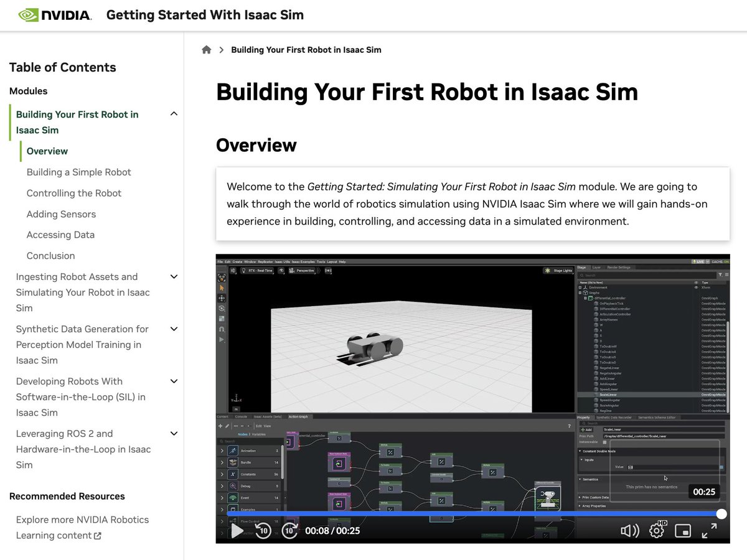The height and width of the screenshot is (560, 747).
Task: Expand the Ingesting Robot Assets module chevron
Action: [174, 277]
